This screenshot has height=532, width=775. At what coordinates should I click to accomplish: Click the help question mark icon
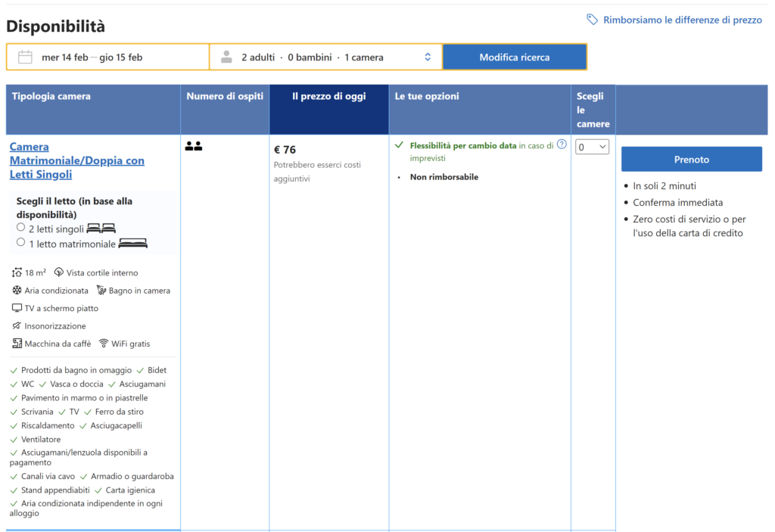pos(562,145)
